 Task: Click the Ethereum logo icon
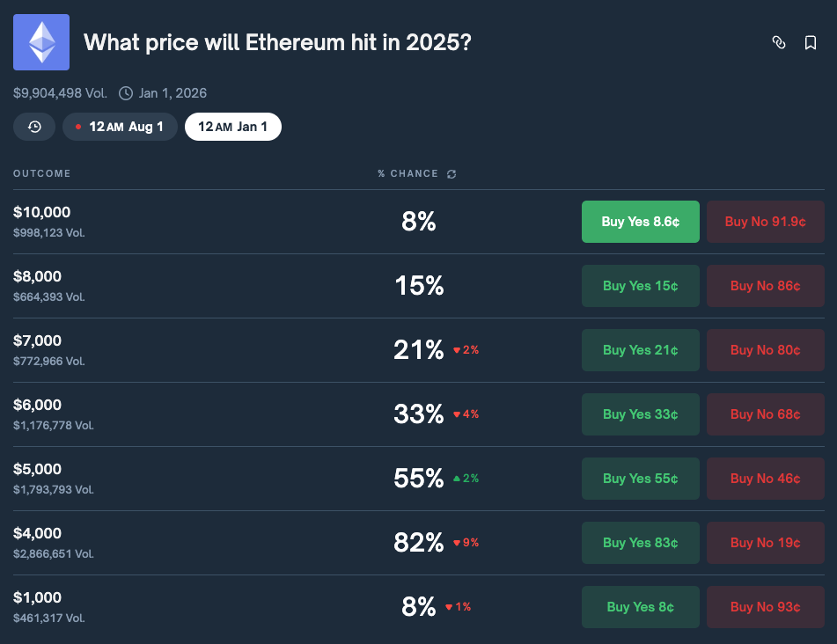pyautogui.click(x=41, y=42)
